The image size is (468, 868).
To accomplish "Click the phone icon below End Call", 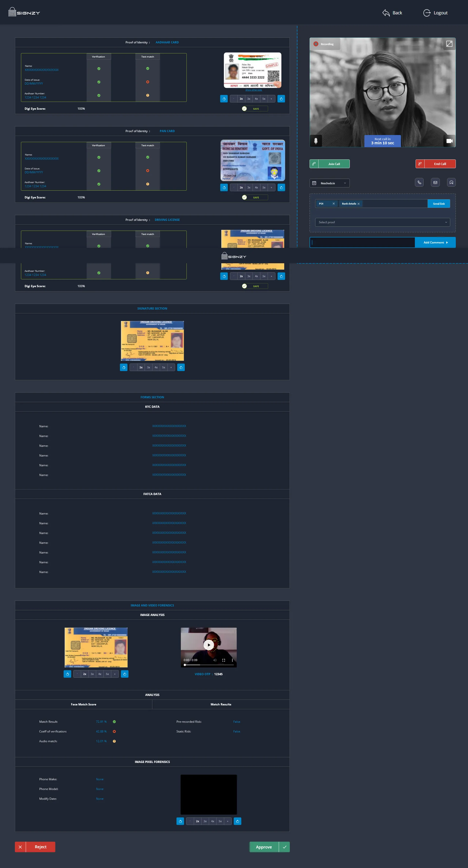I will click(419, 182).
